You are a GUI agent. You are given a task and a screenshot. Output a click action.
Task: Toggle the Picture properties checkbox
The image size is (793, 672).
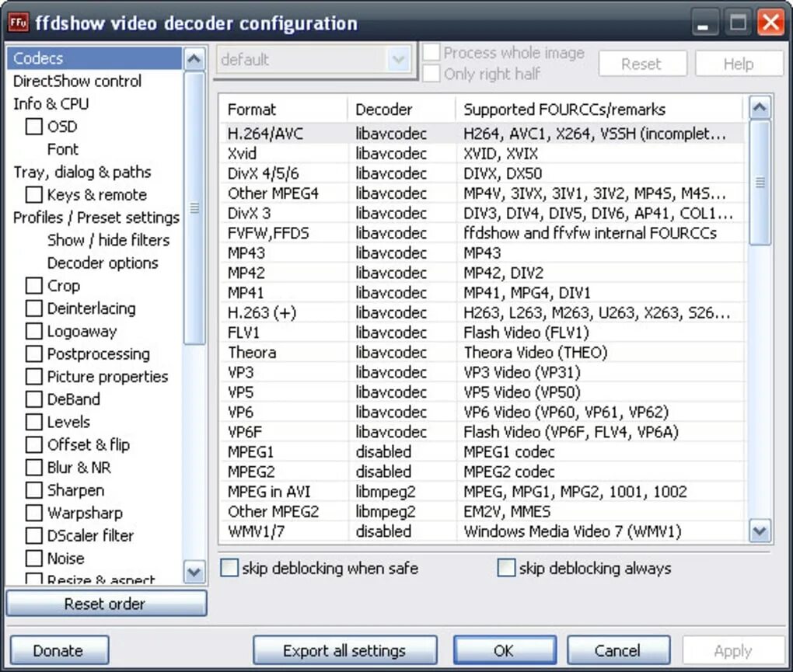34,377
